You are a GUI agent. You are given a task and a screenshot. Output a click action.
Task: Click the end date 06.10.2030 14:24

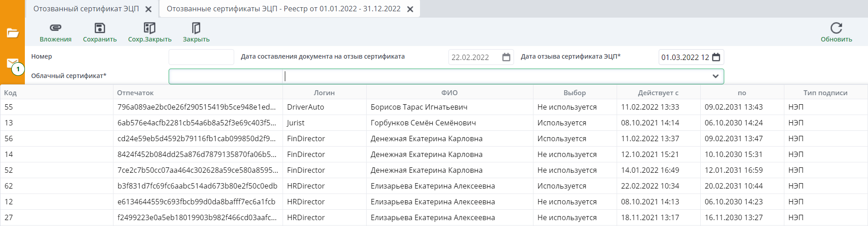734,123
